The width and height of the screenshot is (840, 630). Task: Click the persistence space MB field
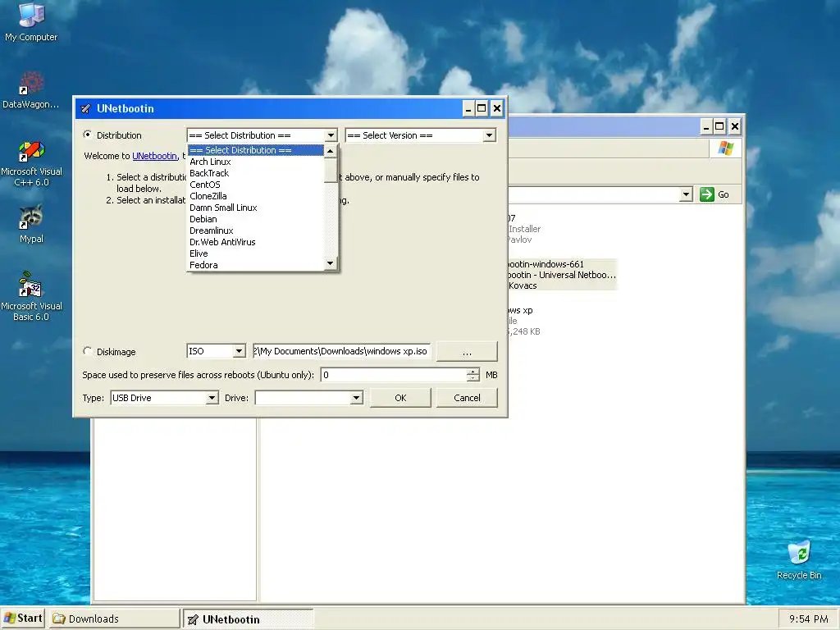395,374
